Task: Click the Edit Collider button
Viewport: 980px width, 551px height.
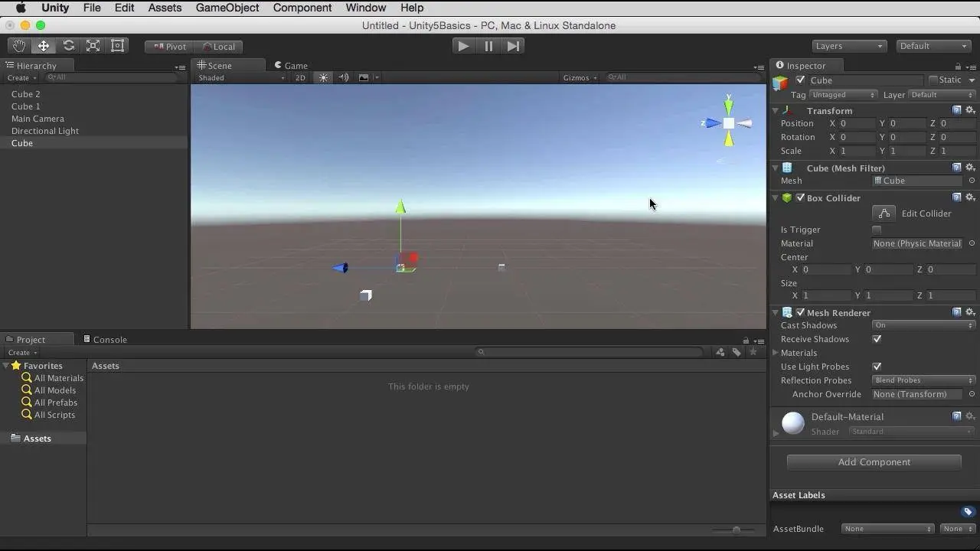Action: (x=884, y=214)
